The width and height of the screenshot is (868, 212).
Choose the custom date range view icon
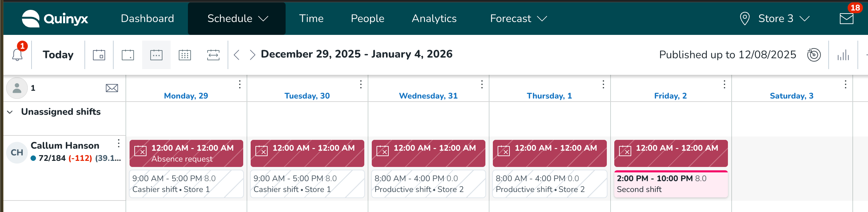click(x=213, y=55)
